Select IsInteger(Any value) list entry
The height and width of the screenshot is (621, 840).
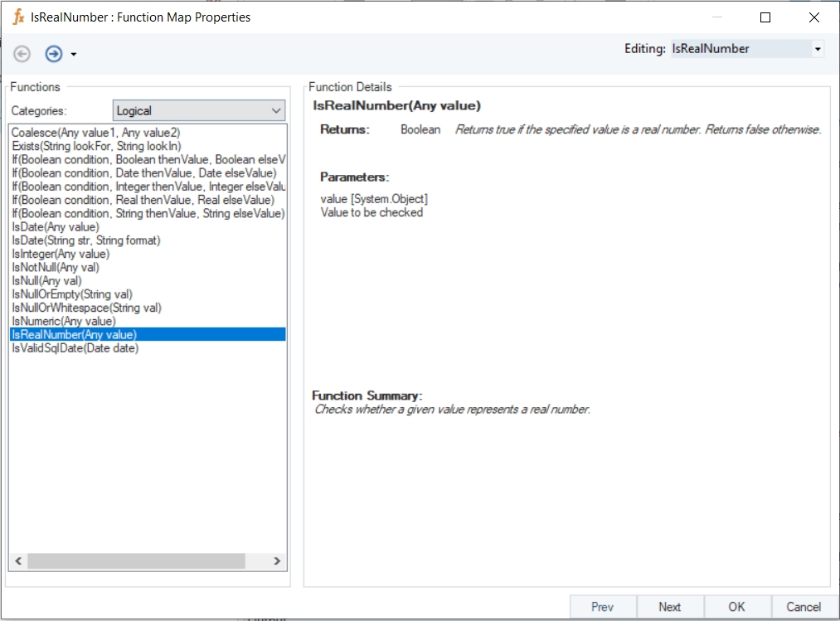61,254
